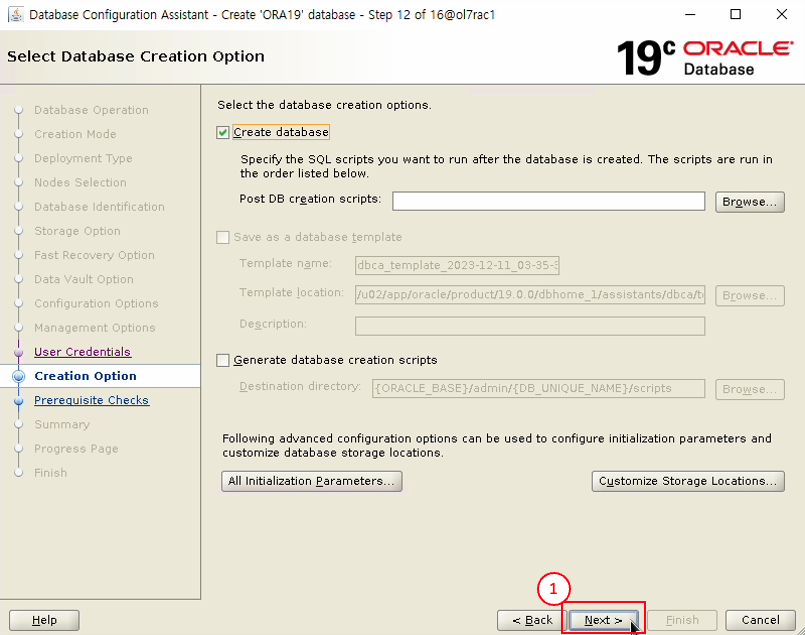The width and height of the screenshot is (805, 635).
Task: Click the Template name field
Action: pyautogui.click(x=457, y=265)
